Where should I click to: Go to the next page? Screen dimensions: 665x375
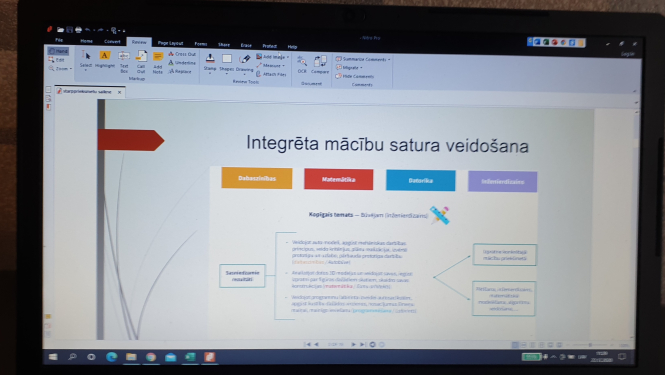pos(353,344)
